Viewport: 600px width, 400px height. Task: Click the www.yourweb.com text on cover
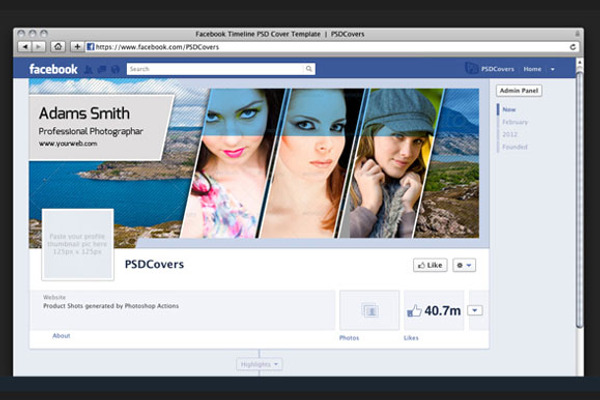pyautogui.click(x=68, y=144)
